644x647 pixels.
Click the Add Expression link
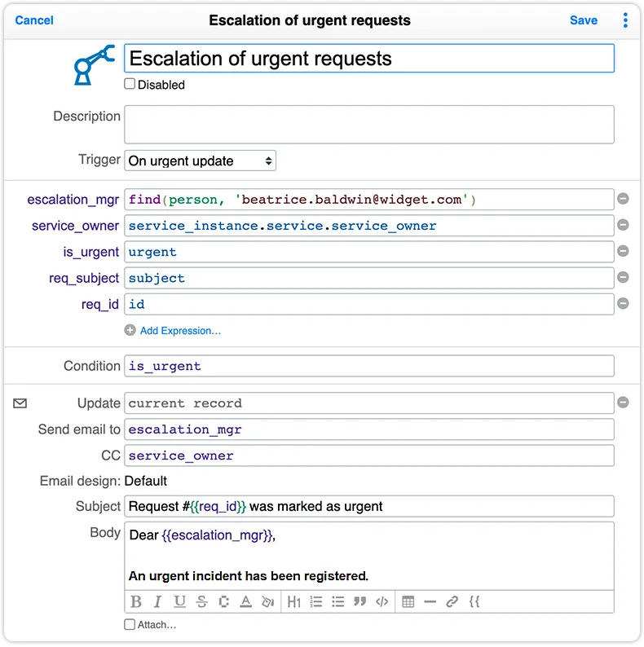(180, 331)
